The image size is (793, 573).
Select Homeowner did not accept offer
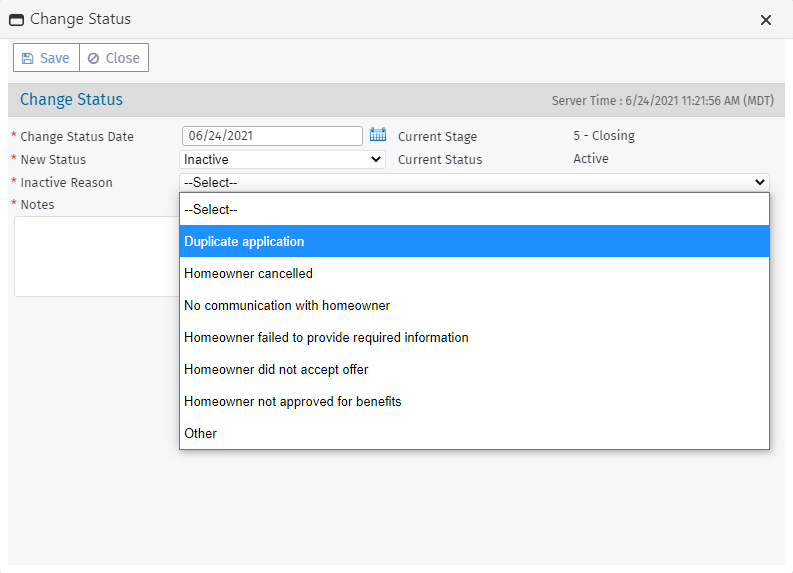[474, 370]
